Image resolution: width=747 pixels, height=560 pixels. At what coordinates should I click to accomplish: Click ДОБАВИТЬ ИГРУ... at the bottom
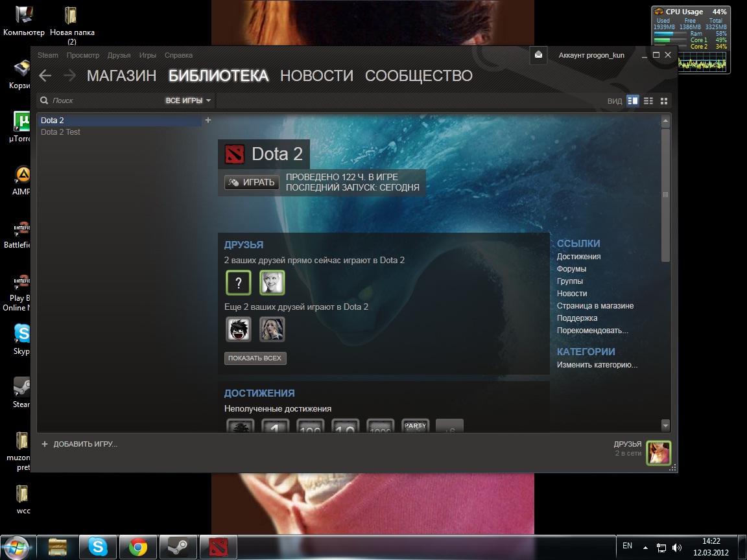pyautogui.click(x=86, y=444)
